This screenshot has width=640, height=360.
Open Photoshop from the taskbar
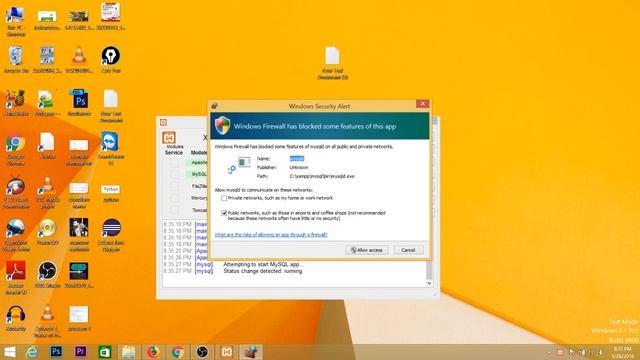click(x=56, y=352)
